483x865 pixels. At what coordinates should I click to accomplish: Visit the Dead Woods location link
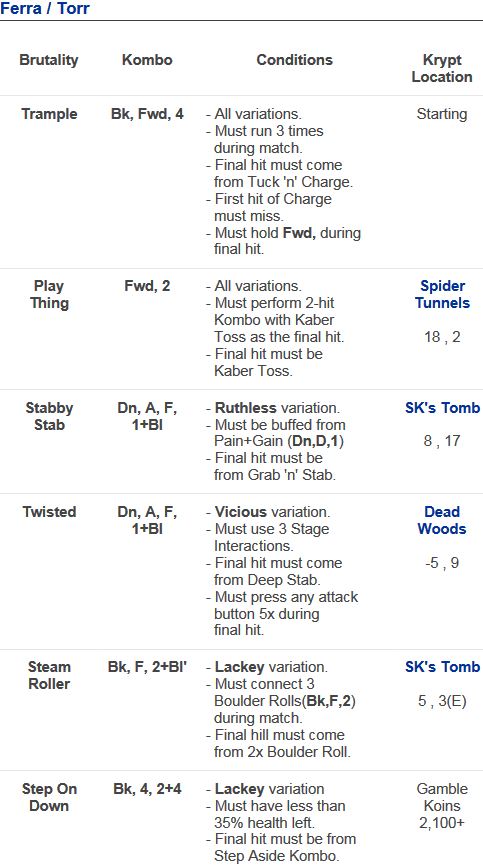pos(442,520)
